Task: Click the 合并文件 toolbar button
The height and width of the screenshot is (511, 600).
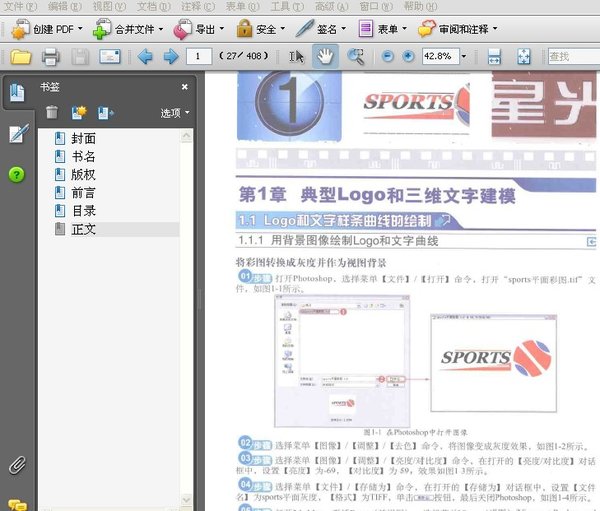Action: coord(128,29)
